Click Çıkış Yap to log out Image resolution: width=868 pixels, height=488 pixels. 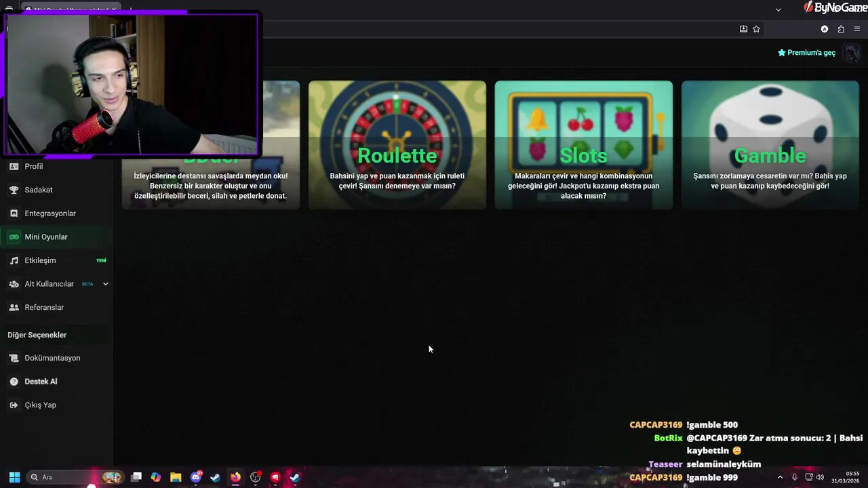(56, 405)
